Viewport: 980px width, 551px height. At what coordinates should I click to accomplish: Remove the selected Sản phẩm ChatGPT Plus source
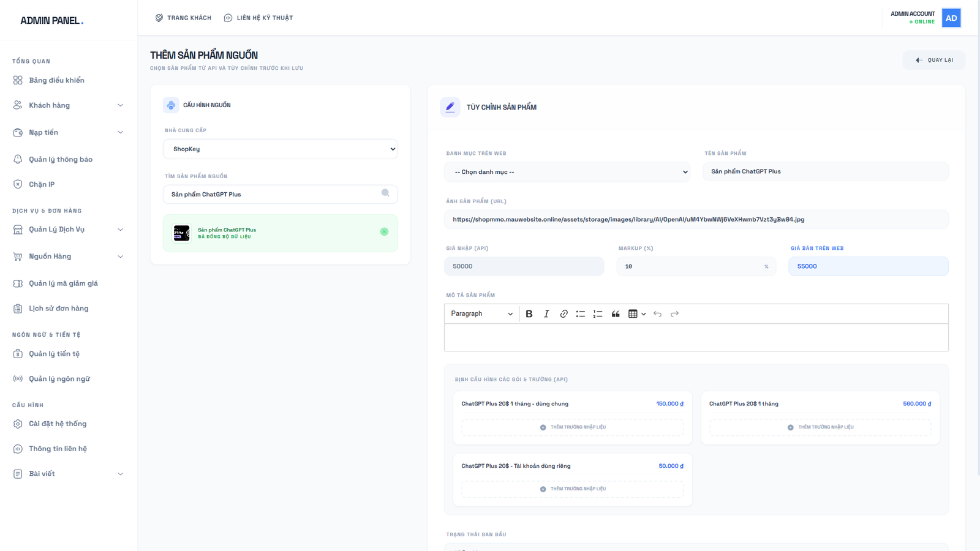pos(384,231)
